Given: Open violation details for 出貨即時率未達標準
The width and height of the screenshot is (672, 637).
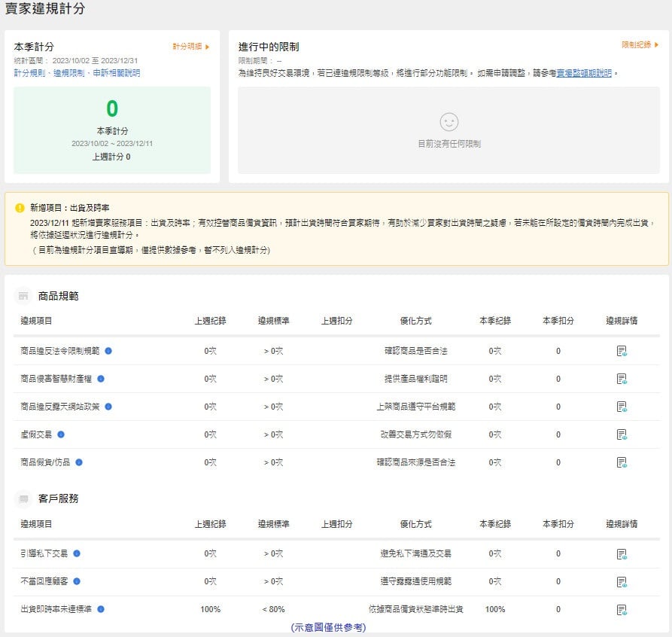Looking at the screenshot, I should (x=622, y=609).
